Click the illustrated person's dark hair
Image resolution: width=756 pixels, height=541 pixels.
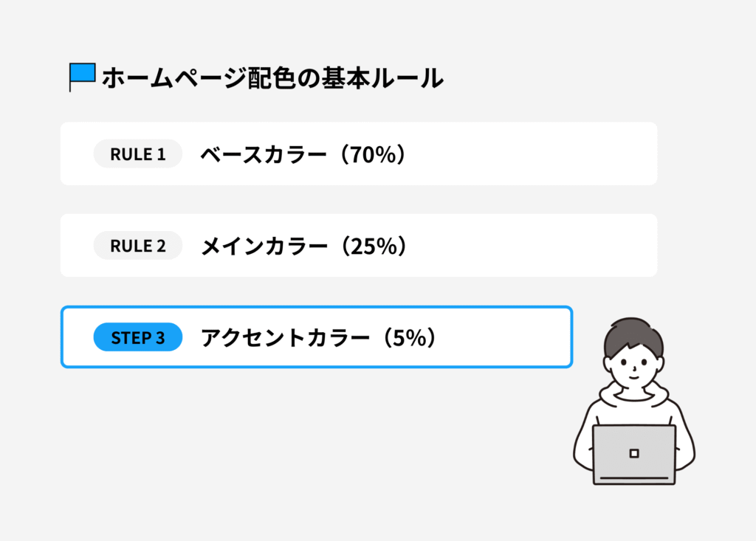point(633,334)
